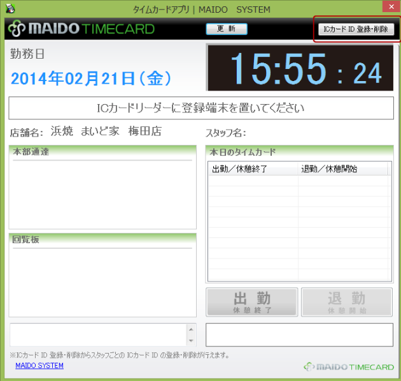Click the ICカードリーダー message box
Screen dimensions: 401x381
[x=201, y=108]
